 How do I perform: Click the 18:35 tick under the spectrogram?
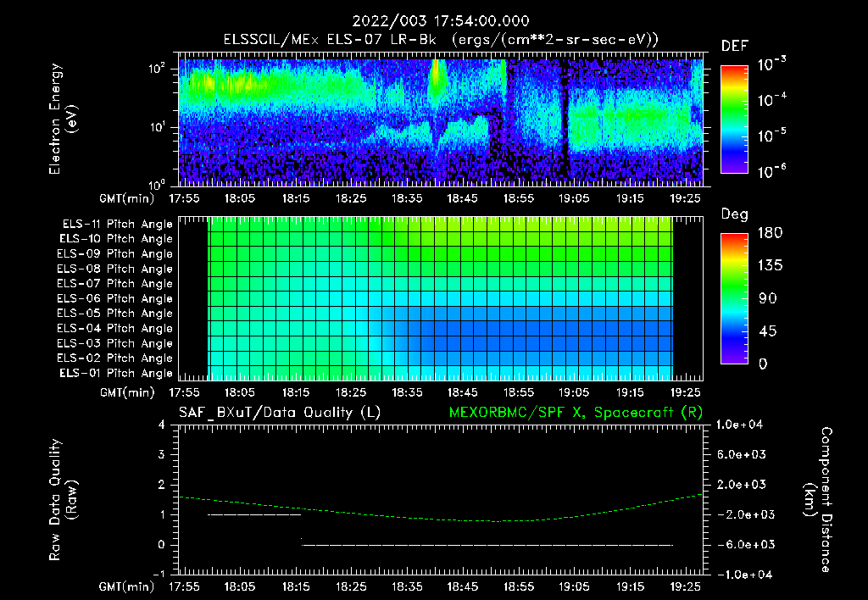[x=407, y=198]
